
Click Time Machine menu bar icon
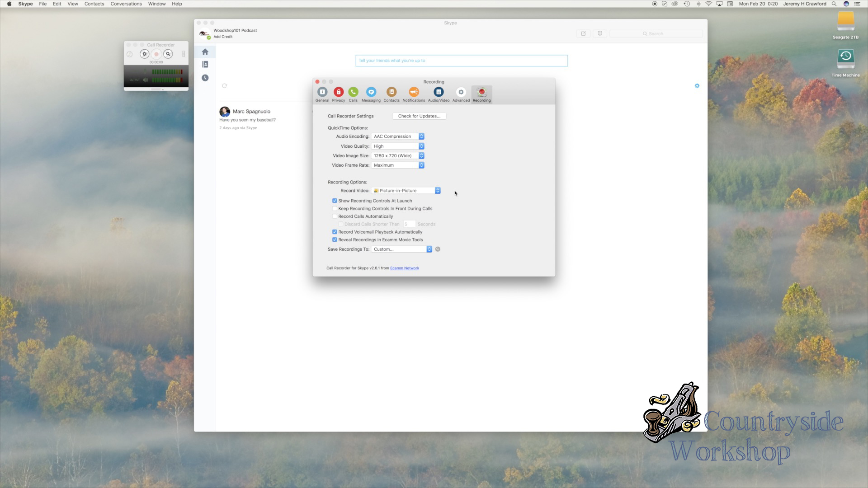pyautogui.click(x=687, y=4)
